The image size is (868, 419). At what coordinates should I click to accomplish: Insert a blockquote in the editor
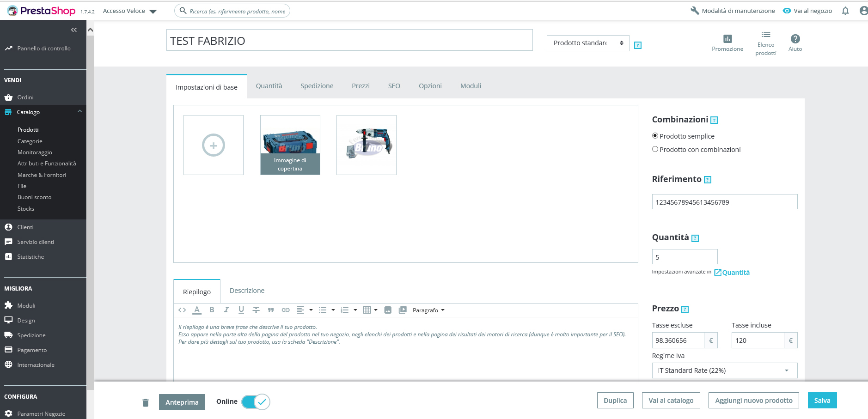tap(271, 310)
